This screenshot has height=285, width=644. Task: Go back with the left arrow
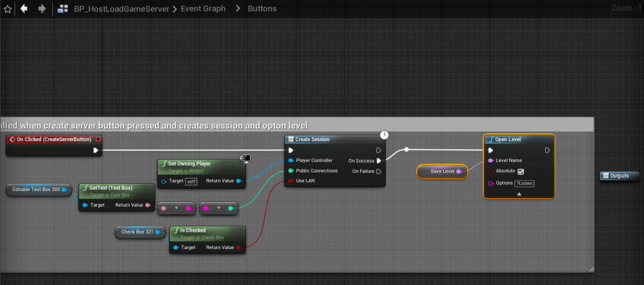24,9
